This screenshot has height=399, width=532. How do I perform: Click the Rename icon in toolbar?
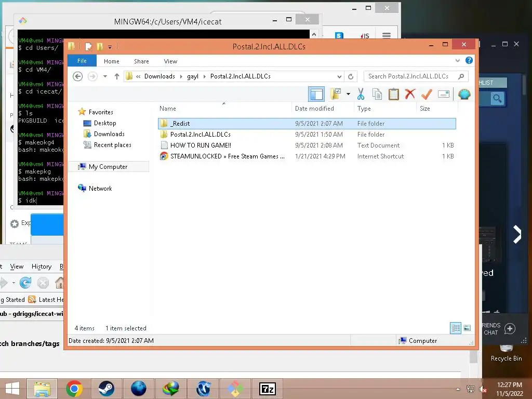click(x=444, y=94)
